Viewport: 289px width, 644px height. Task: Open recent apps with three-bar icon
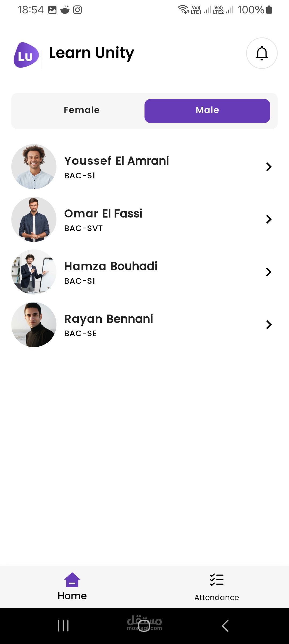[63, 626]
